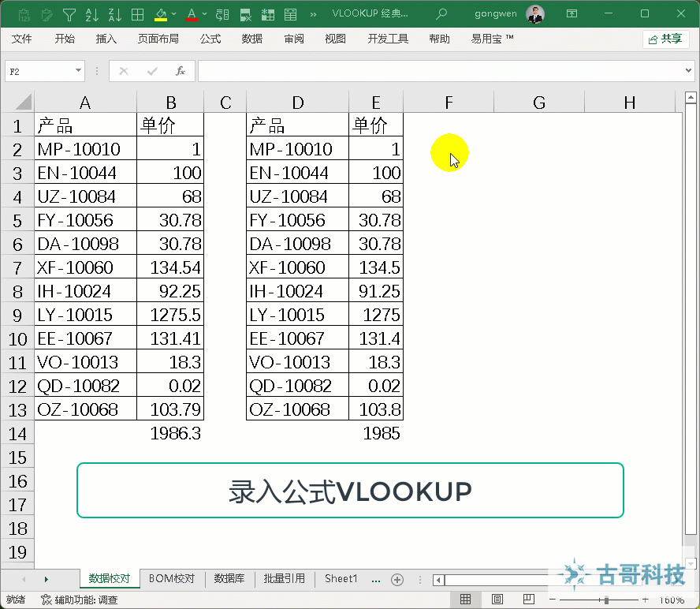700x609 pixels.
Task: Open the fill color dropdown arrow
Action: (173, 14)
